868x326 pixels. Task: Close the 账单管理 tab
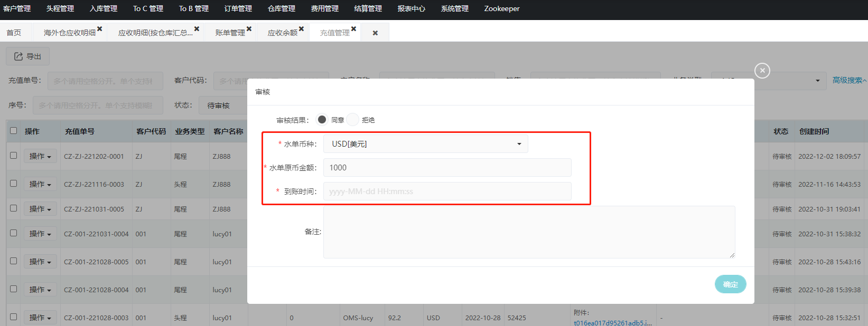click(249, 29)
